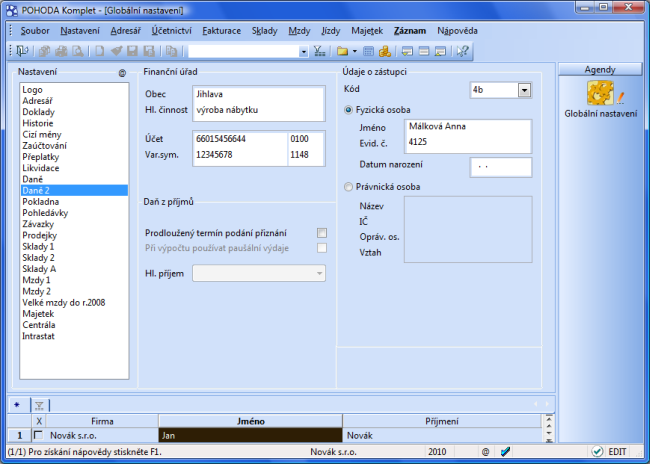
Task: Open the toolbar search combo box dropdown arrow
Action: 304,51
